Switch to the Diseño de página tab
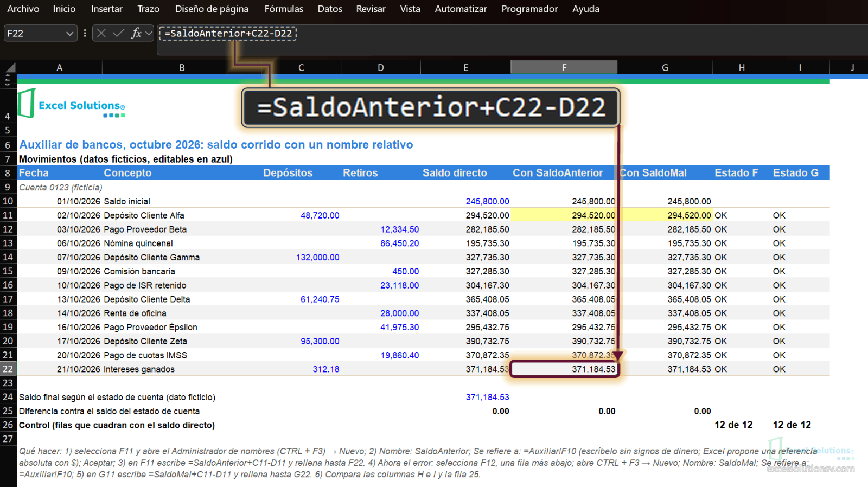Viewport: 868px width, 487px height. [x=212, y=9]
